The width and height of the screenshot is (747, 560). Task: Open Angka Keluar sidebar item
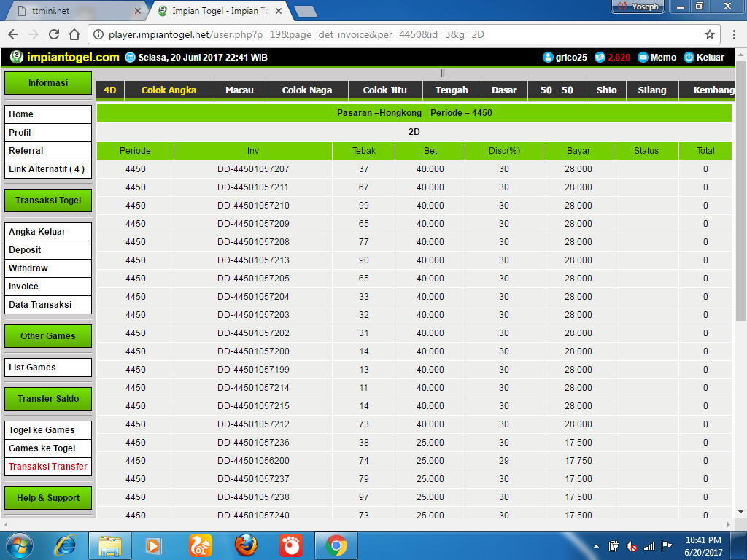tap(37, 232)
